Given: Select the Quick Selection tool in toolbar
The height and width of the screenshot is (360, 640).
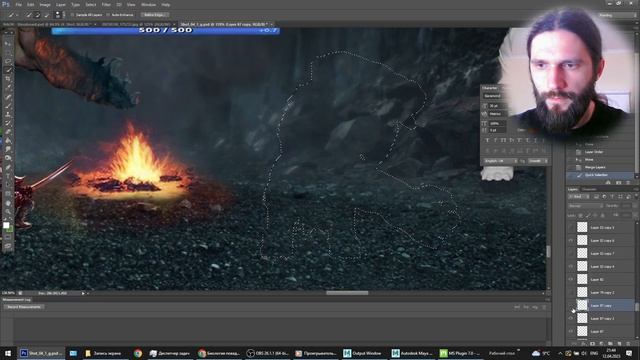Looking at the screenshot, I should tap(8, 70).
